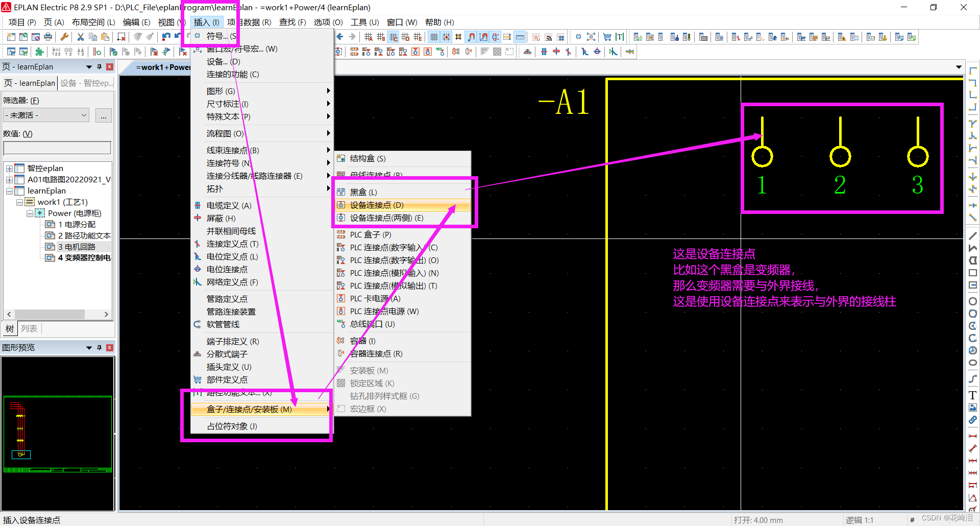Open the 插入 menu in the menu bar
The image size is (980, 526).
point(206,22)
